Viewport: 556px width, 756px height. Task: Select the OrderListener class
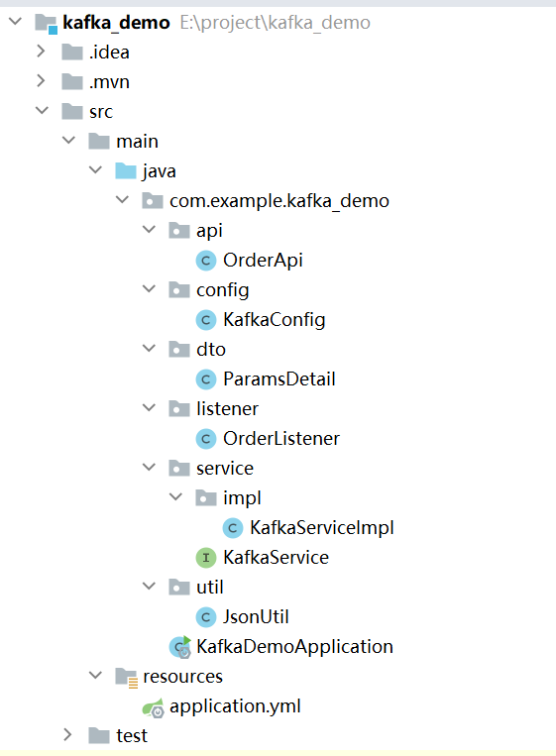(x=281, y=438)
